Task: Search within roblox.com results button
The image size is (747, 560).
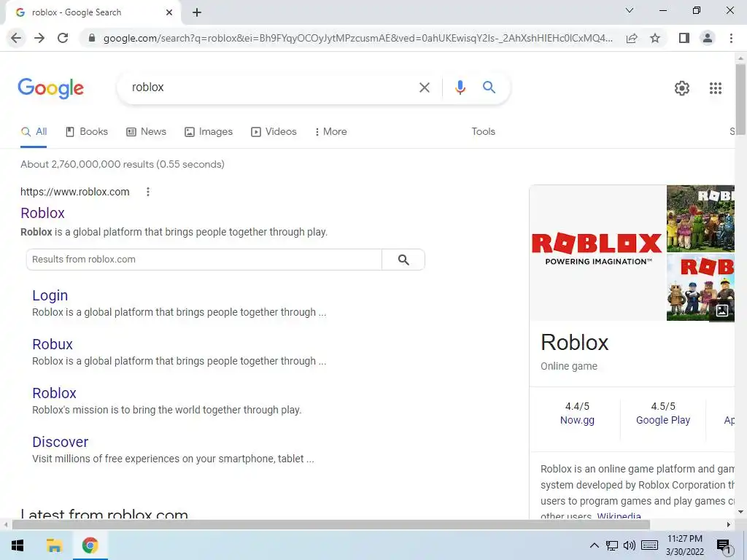Action: [x=403, y=260]
